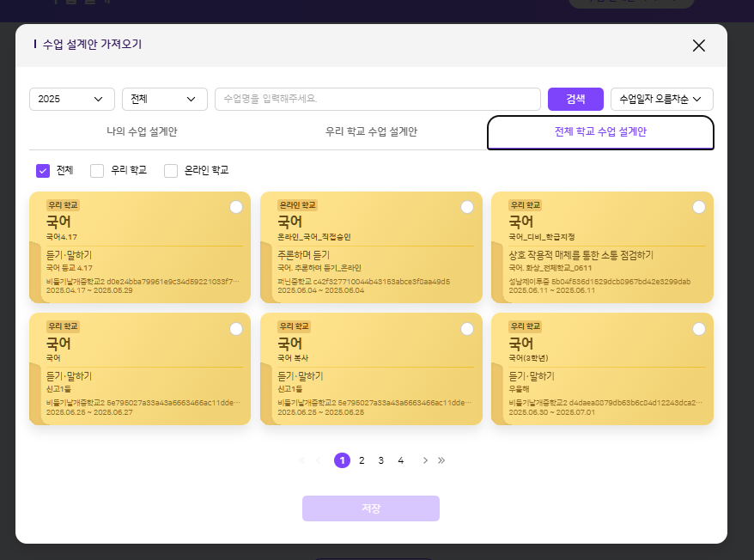Uncheck the 전체 filter checkbox

tap(43, 171)
